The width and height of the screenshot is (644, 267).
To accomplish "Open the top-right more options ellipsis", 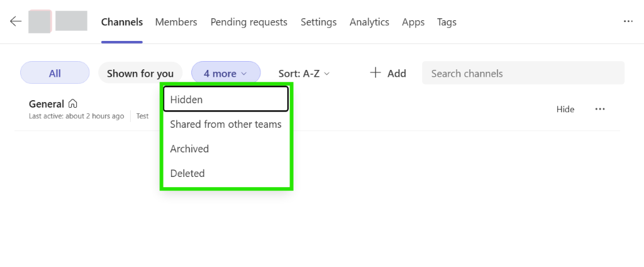I will click(x=628, y=21).
